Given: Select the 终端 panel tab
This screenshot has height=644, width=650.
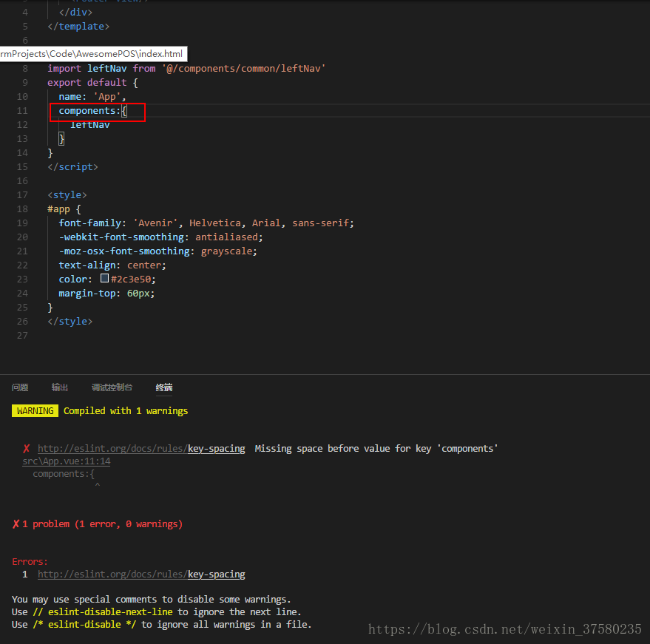Looking at the screenshot, I should point(164,387).
